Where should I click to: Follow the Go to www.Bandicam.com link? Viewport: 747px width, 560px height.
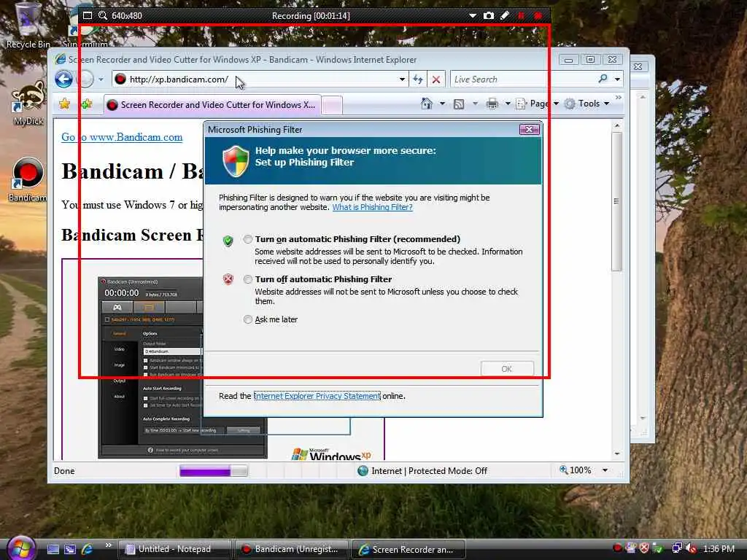pos(122,137)
